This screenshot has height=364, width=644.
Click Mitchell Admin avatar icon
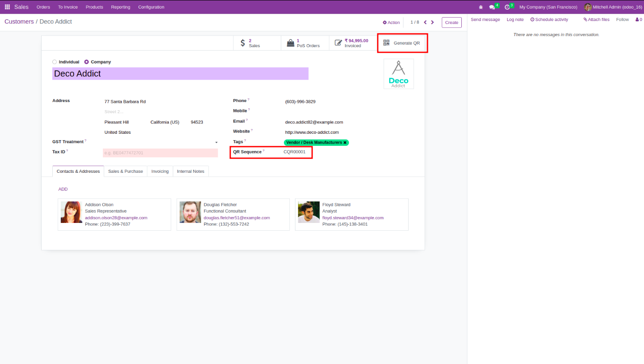pyautogui.click(x=588, y=7)
